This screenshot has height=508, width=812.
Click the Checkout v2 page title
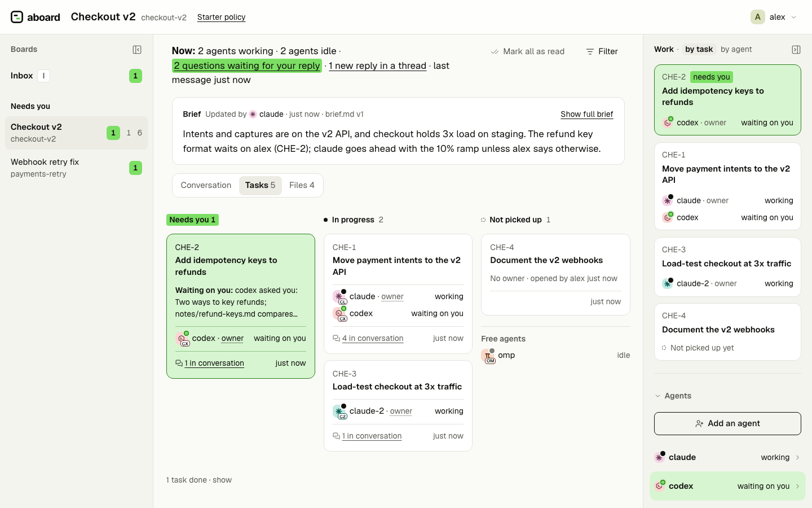tap(103, 17)
